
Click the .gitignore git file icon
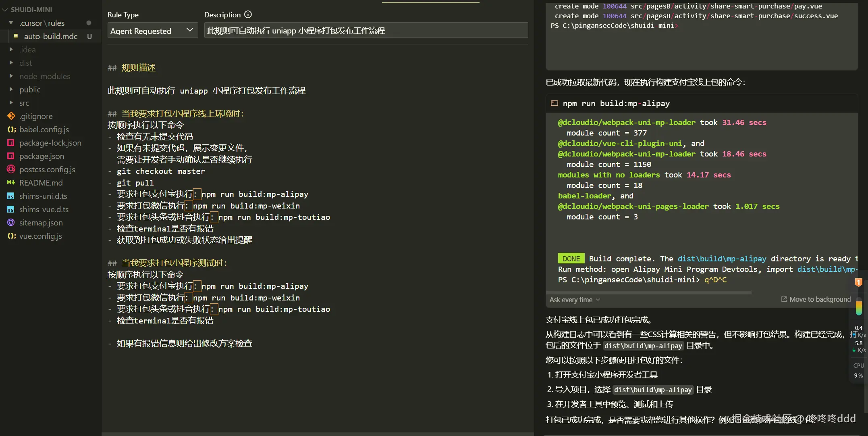(x=11, y=116)
